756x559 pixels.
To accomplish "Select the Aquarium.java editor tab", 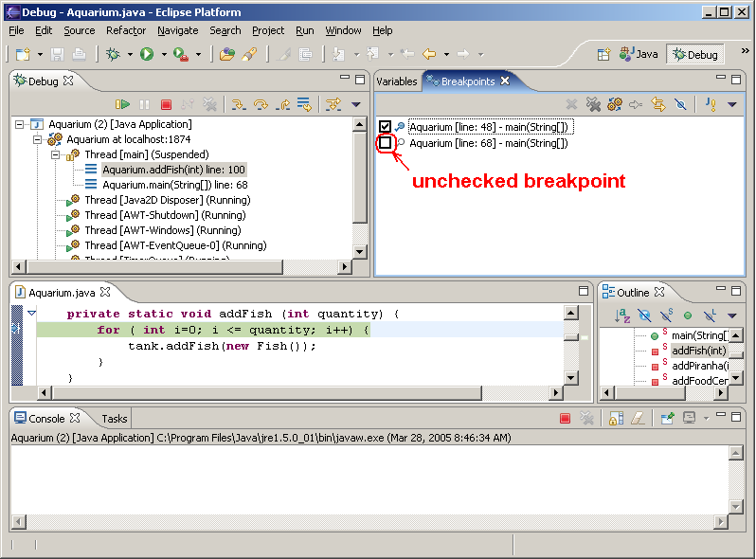I will [62, 293].
